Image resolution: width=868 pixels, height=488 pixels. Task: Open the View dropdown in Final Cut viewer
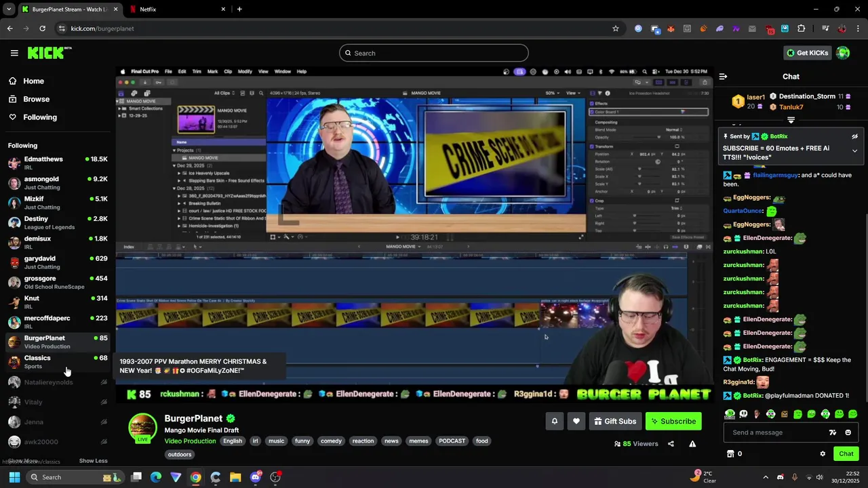pyautogui.click(x=574, y=93)
